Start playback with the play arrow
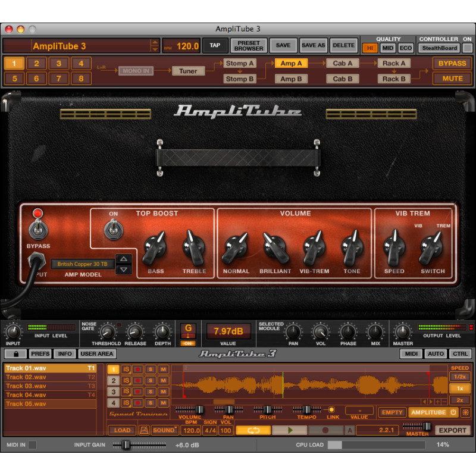Viewport: 476px width, 476px height. click(x=290, y=430)
